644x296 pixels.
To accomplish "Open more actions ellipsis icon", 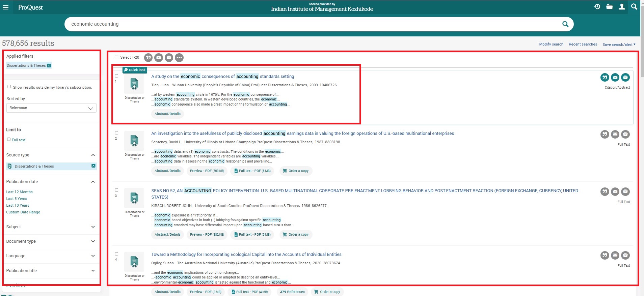I will (x=179, y=58).
